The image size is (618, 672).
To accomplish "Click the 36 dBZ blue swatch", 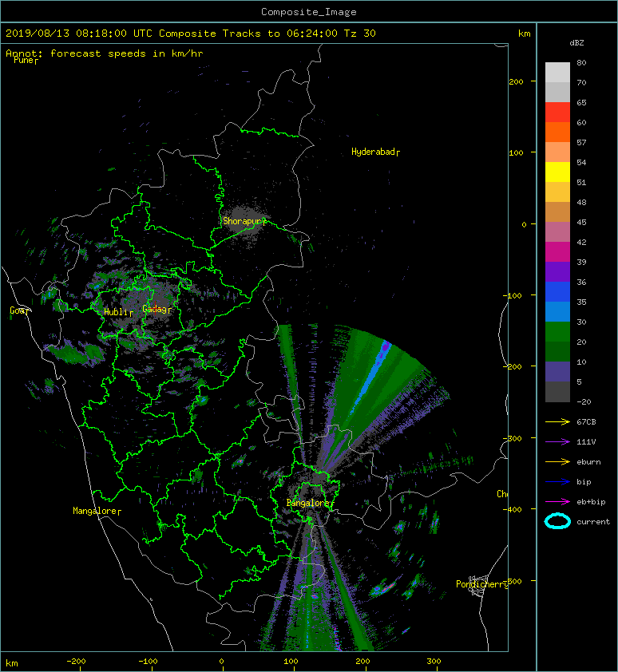I will [557, 291].
